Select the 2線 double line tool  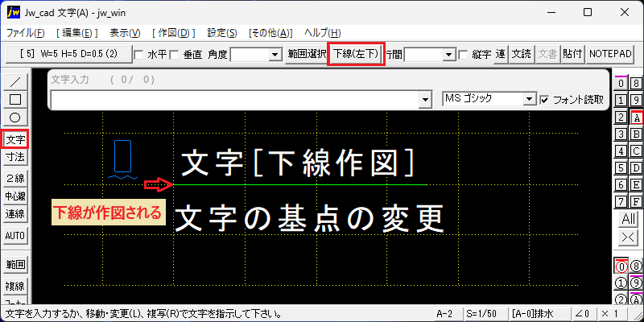click(x=15, y=178)
